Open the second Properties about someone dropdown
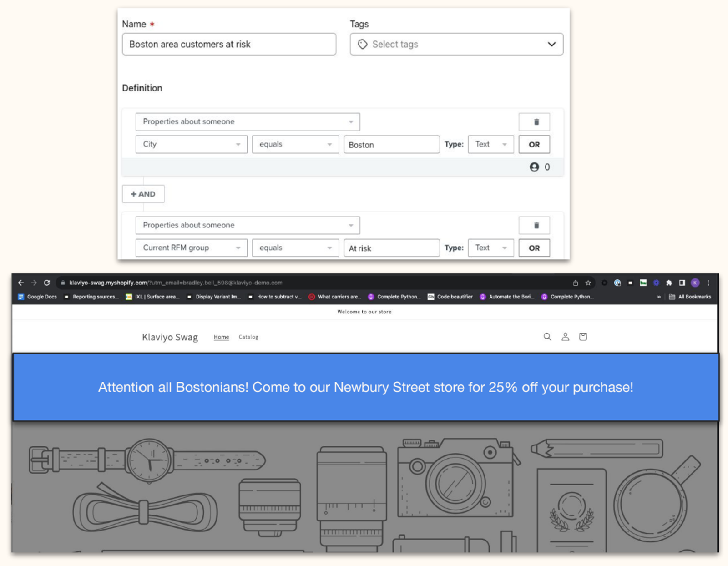This screenshot has width=728, height=566. (x=248, y=225)
